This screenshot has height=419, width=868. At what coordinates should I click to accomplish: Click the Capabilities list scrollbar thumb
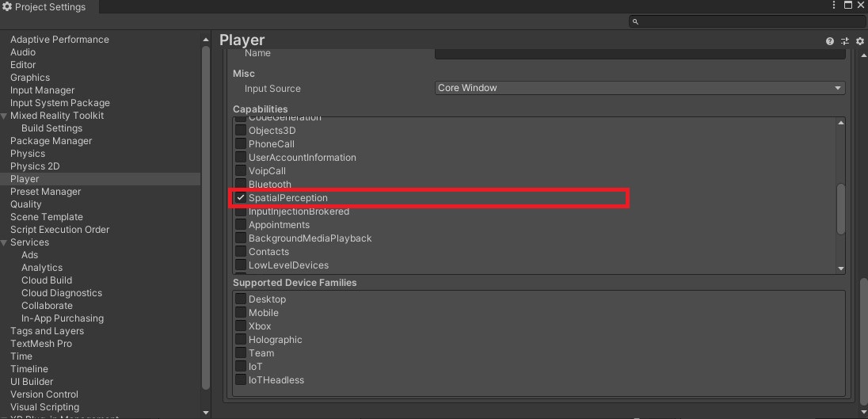click(x=841, y=208)
